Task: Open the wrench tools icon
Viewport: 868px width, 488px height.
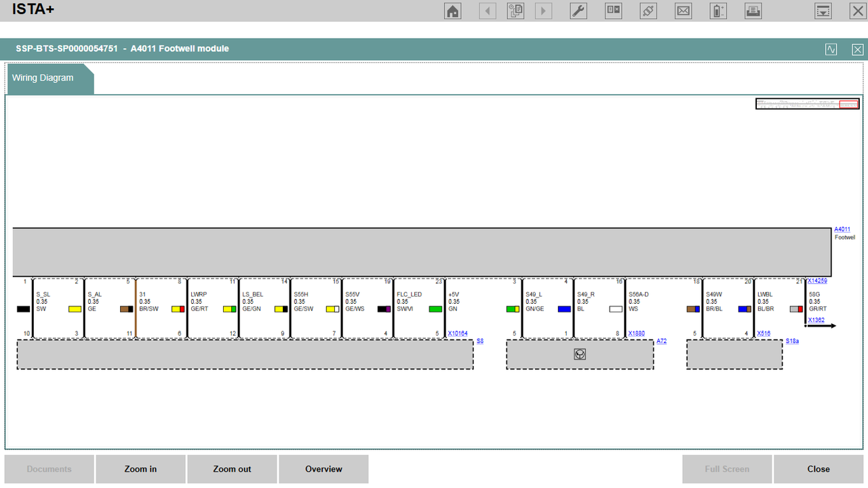Action: (578, 11)
